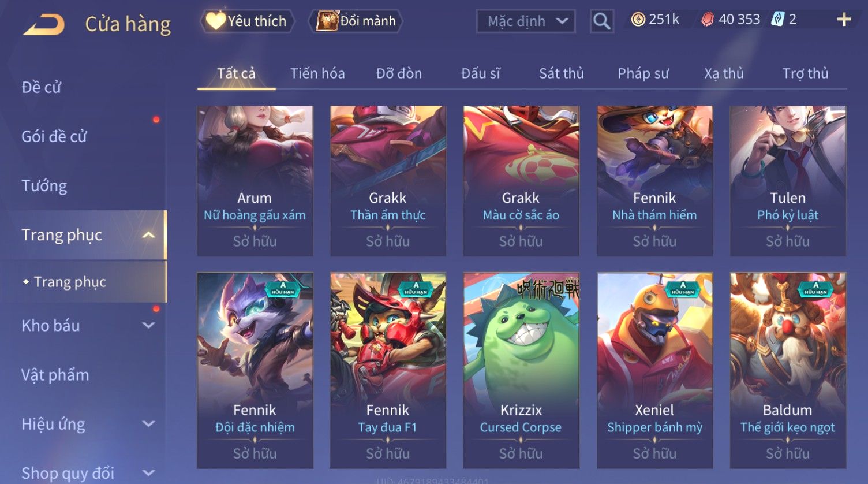Screen dimensions: 868x484
Task: Tap the red gem currency icon
Action: [x=707, y=20]
